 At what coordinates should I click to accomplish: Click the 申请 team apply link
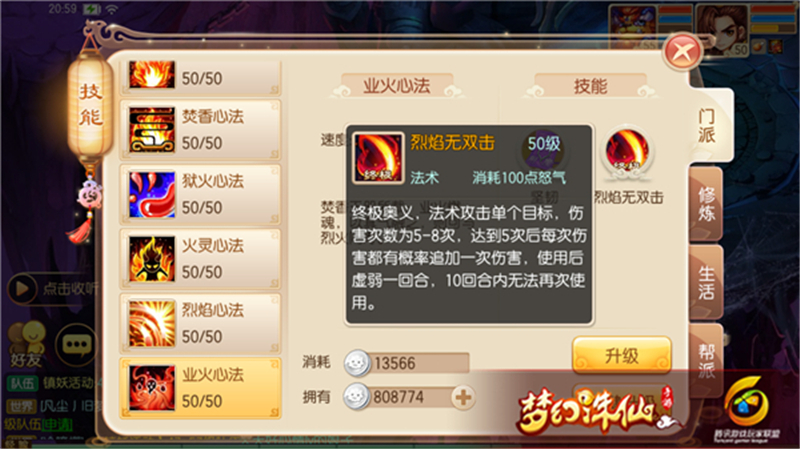click(57, 425)
